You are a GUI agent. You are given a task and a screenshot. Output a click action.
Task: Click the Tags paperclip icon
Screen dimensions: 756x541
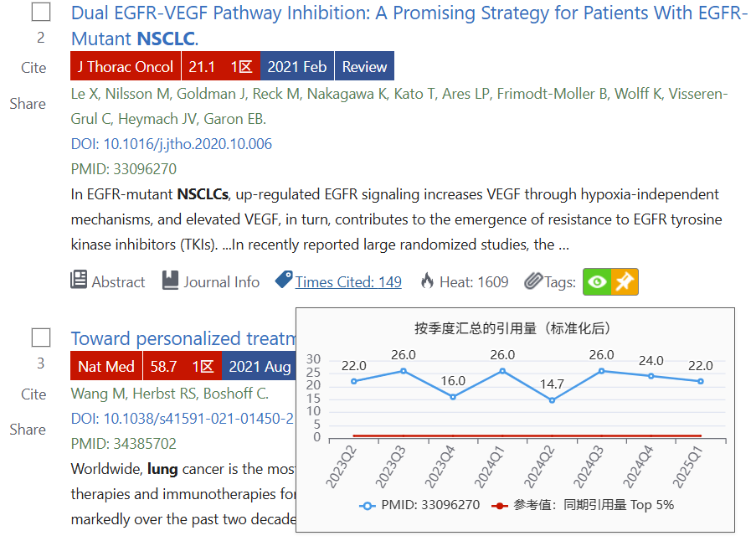(533, 281)
